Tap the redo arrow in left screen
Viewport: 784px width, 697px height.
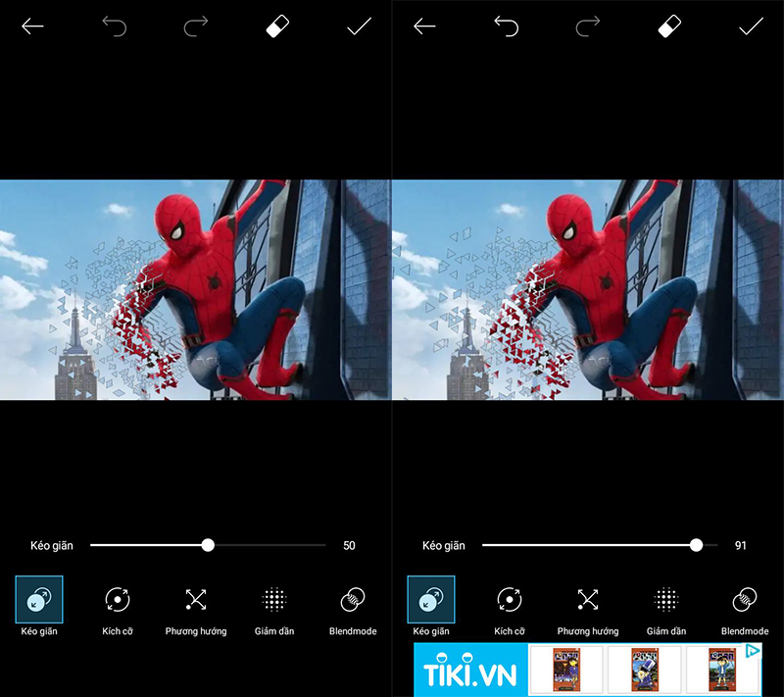195,26
